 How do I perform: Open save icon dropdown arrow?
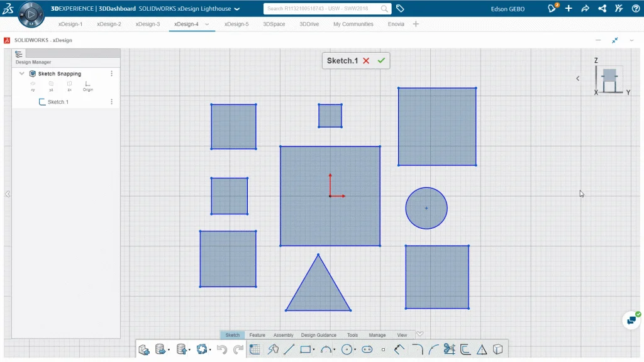[x=169, y=350]
